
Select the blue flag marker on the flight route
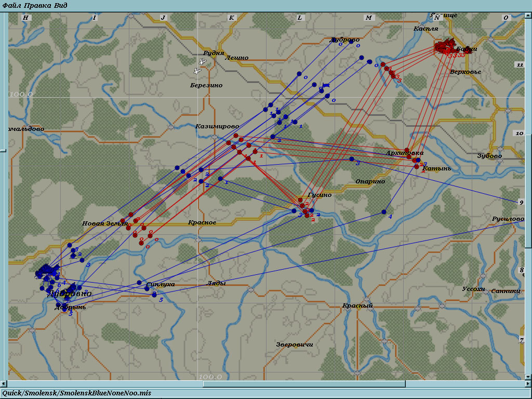click(325, 85)
